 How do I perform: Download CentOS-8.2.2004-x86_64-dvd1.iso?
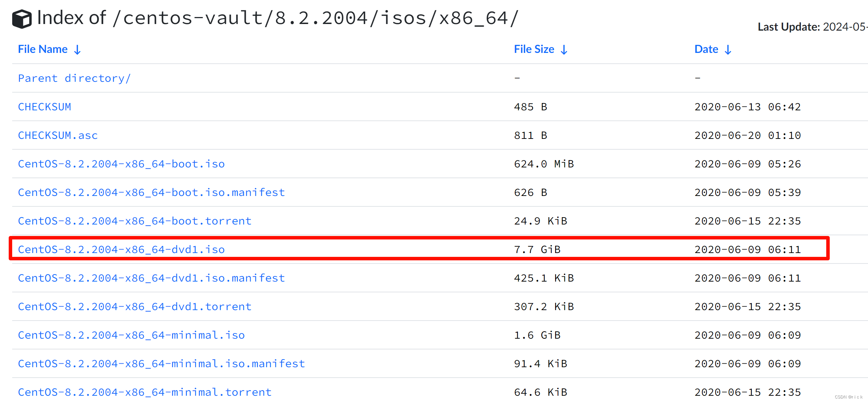pos(121,250)
